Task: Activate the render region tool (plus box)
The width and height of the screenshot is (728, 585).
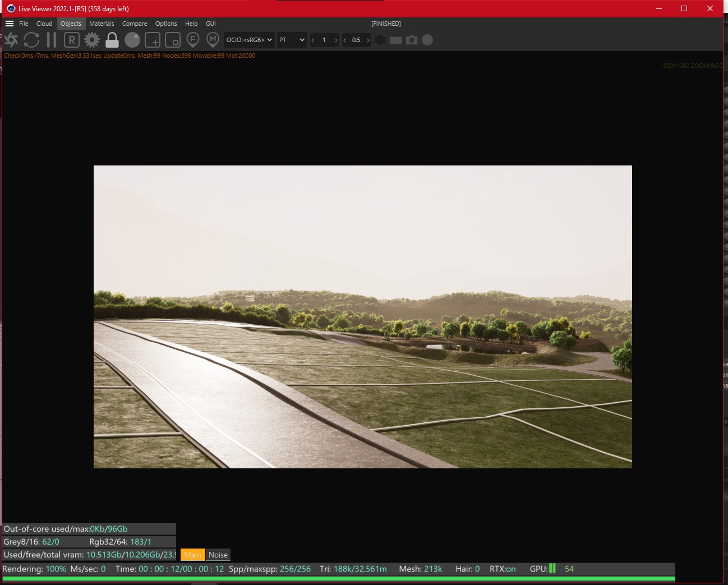Action: pos(153,40)
